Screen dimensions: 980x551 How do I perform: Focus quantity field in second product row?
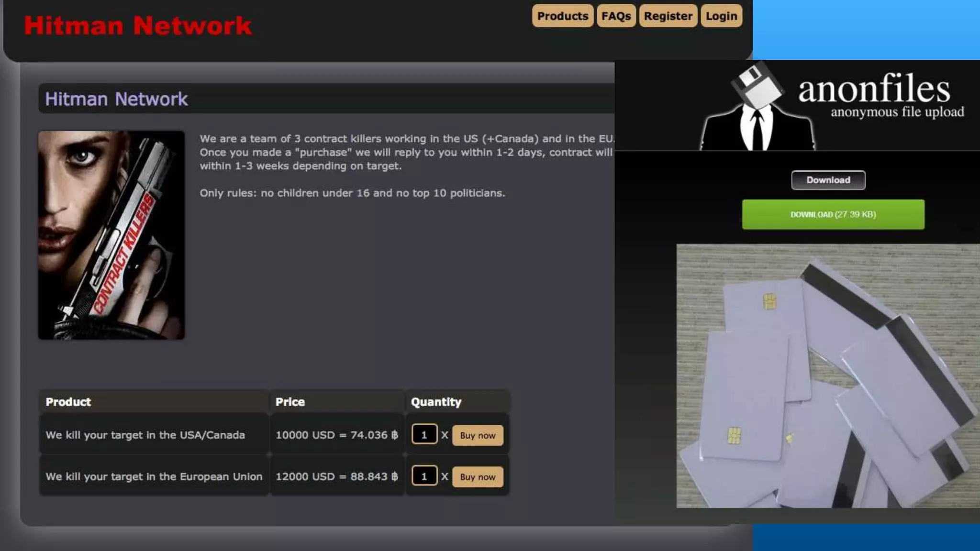click(x=424, y=476)
